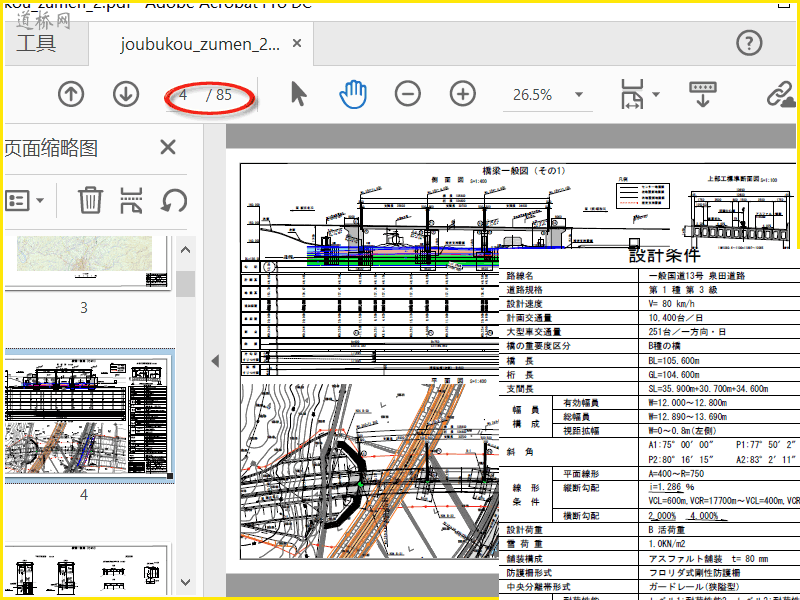Image resolution: width=800 pixels, height=600 pixels.
Task: Click the B 活荷重 value
Action: [x=667, y=530]
